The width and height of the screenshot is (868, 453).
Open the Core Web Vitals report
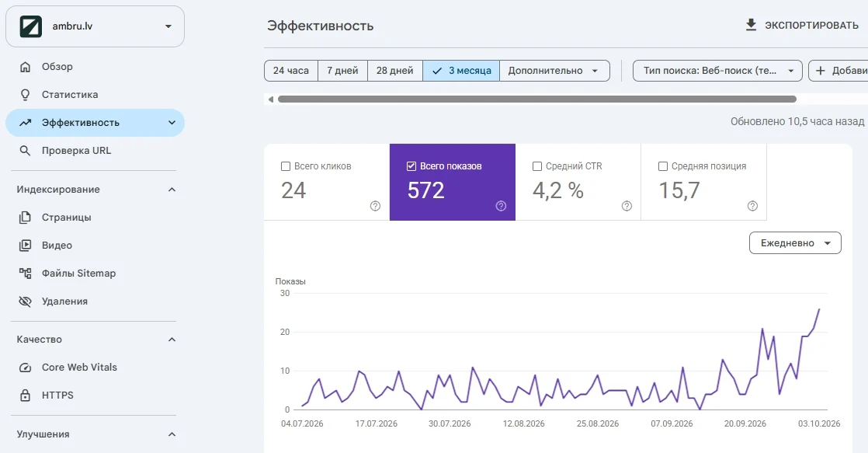tap(95, 368)
